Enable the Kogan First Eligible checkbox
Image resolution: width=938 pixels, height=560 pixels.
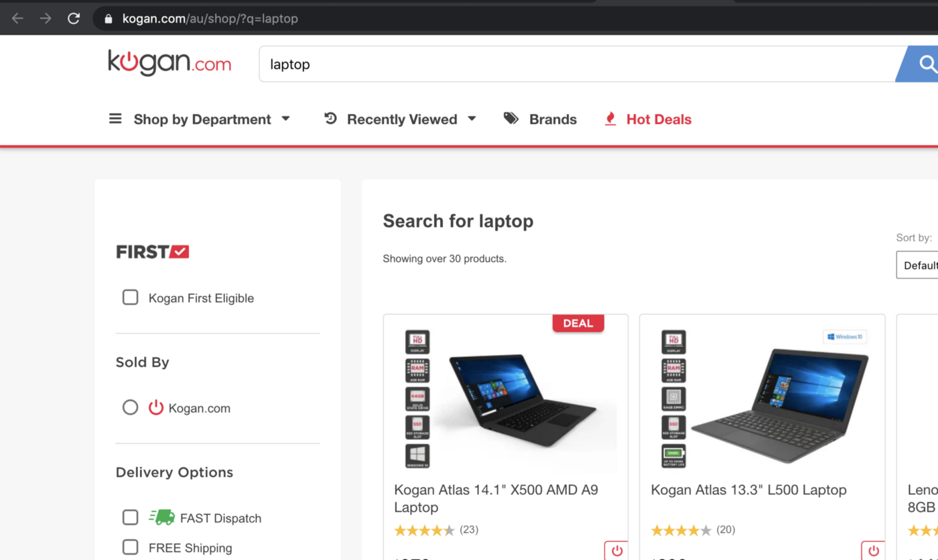click(131, 297)
